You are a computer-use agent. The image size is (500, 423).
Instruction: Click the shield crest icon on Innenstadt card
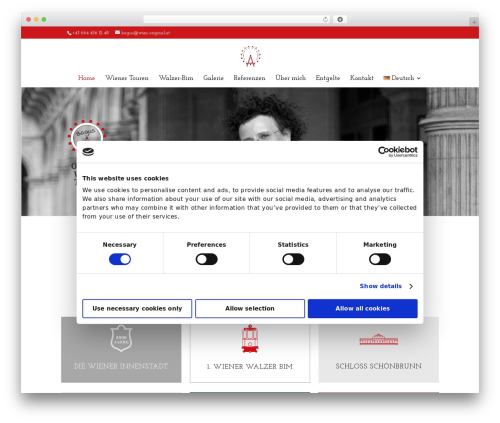(x=121, y=338)
